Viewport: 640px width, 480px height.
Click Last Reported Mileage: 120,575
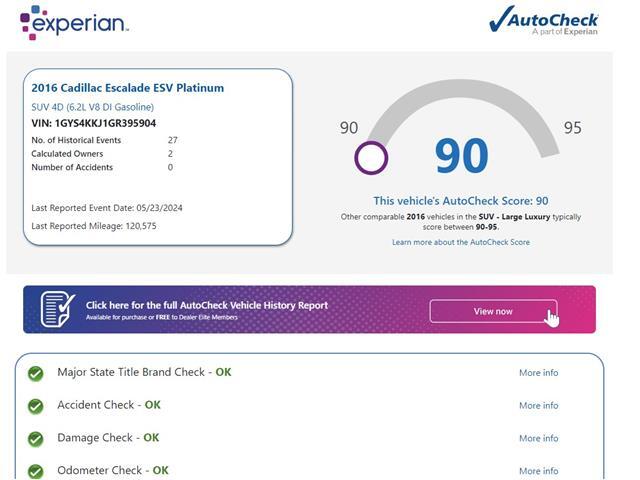click(x=94, y=226)
